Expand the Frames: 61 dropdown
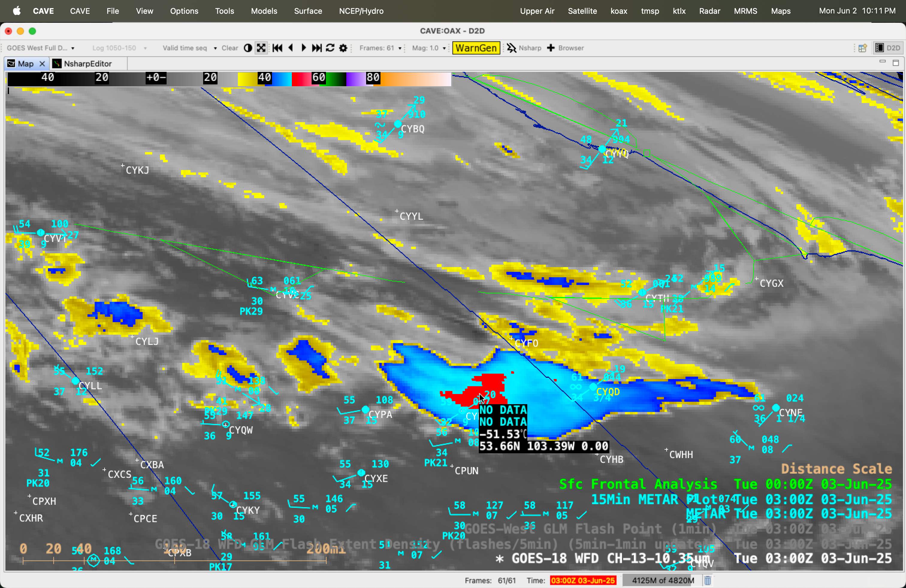Screen dimensions: 906x588 380,48
